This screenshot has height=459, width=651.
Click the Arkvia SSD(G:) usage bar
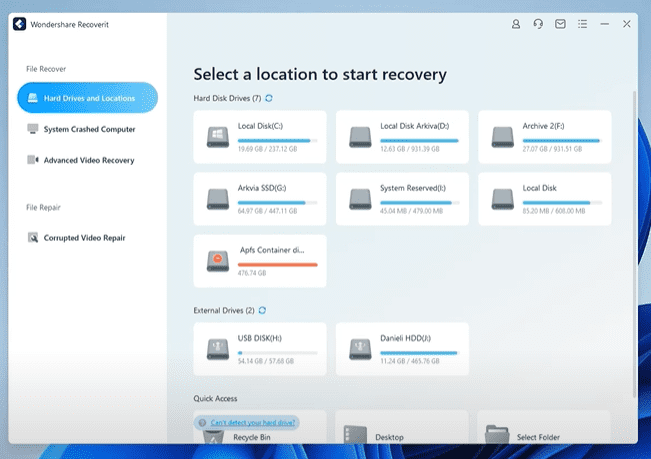tap(278, 200)
